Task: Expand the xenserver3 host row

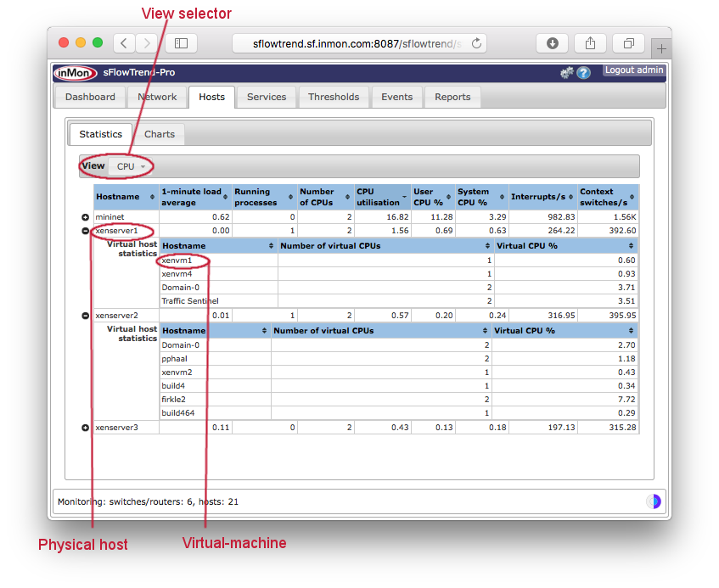Action: click(85, 428)
